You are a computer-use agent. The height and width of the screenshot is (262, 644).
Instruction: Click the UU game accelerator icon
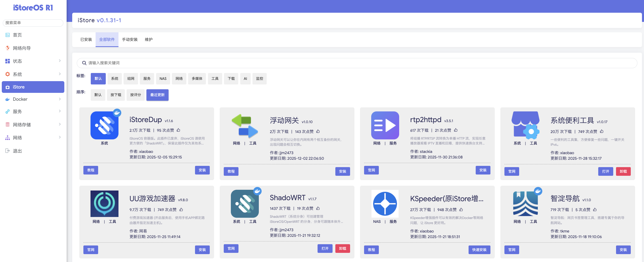pos(104,203)
